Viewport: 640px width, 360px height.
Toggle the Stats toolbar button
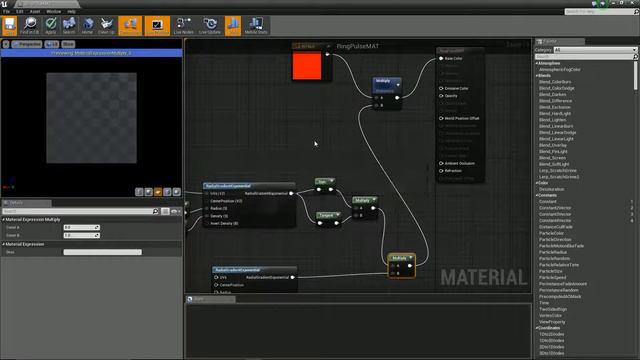point(233,26)
